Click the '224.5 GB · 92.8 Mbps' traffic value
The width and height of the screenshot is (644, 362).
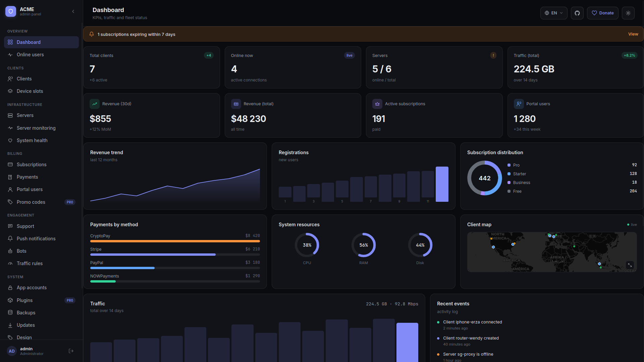(392, 304)
